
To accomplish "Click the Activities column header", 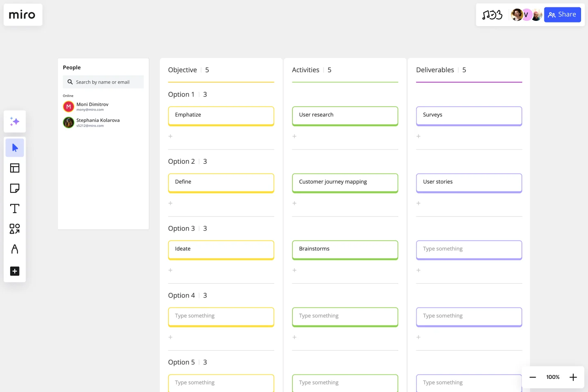I will pyautogui.click(x=305, y=70).
